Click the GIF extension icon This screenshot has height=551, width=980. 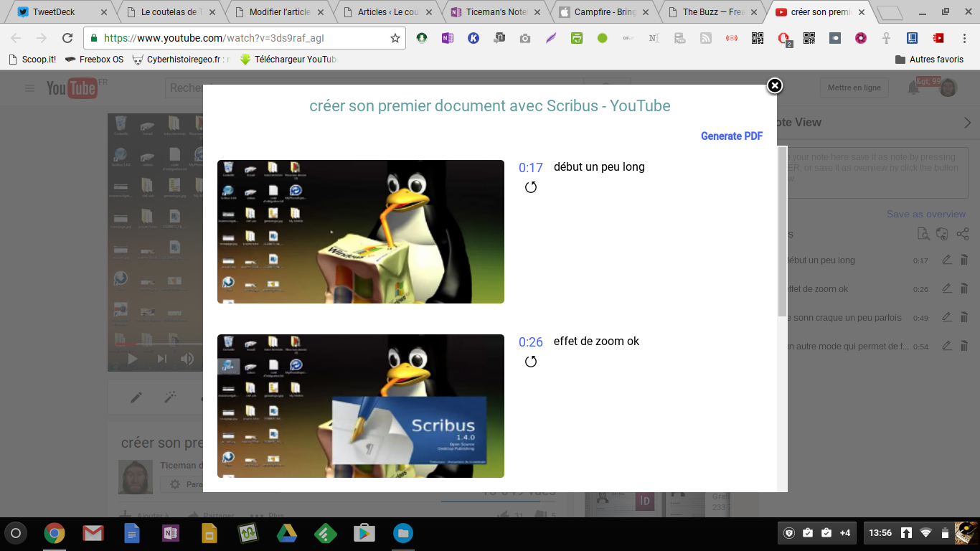[628, 38]
